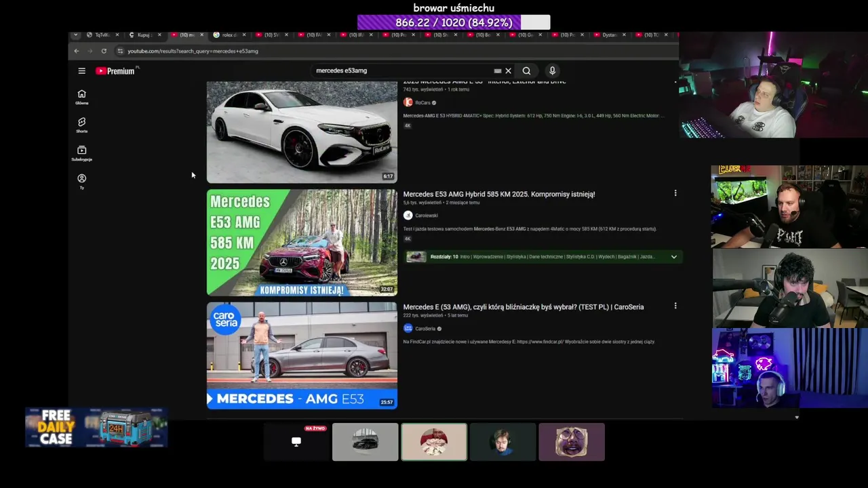868x488 pixels.
Task: Switch to the Dystans browser tab
Action: coord(609,35)
